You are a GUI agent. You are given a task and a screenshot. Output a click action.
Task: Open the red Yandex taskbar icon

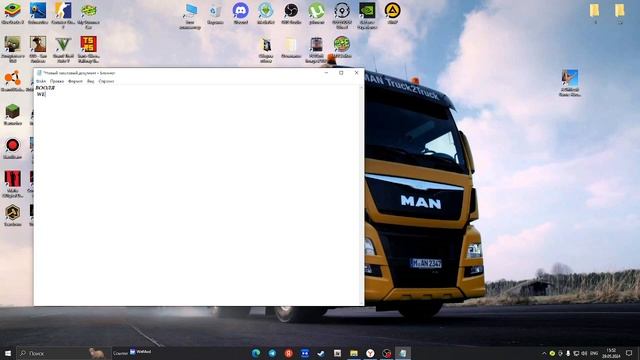coord(289,353)
